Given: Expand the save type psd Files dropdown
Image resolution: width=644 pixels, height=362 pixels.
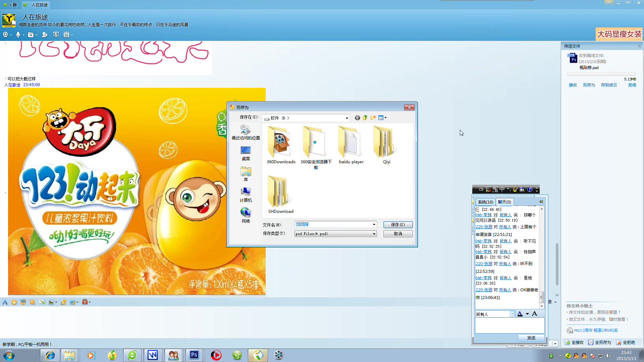Looking at the screenshot, I should coord(374,234).
